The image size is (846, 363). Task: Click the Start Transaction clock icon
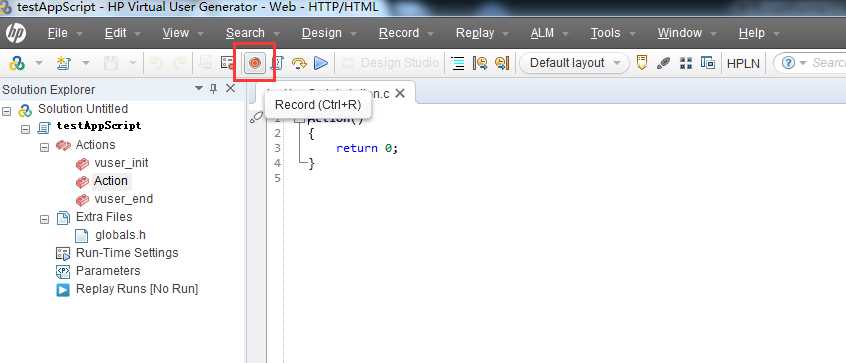(x=480, y=63)
